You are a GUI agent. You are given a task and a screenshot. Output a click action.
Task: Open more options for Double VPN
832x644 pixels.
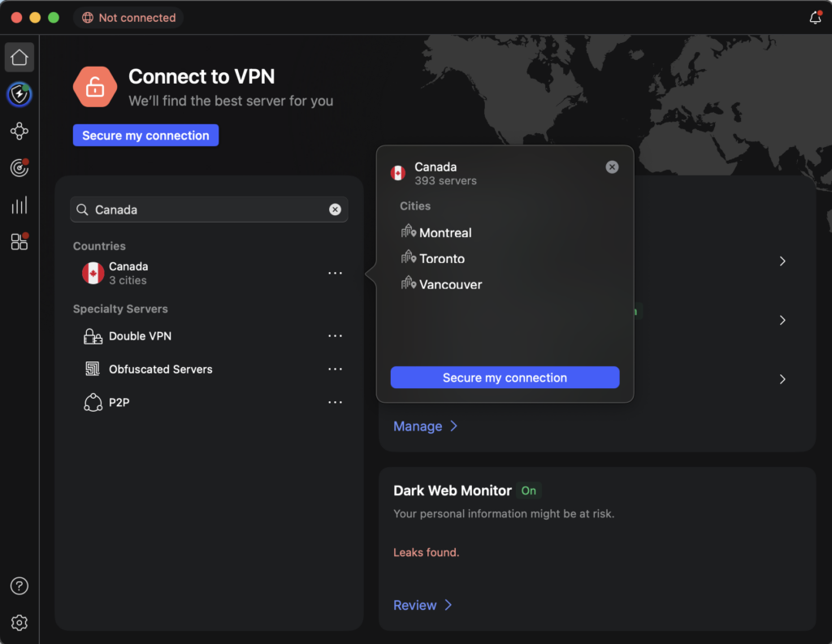tap(335, 335)
